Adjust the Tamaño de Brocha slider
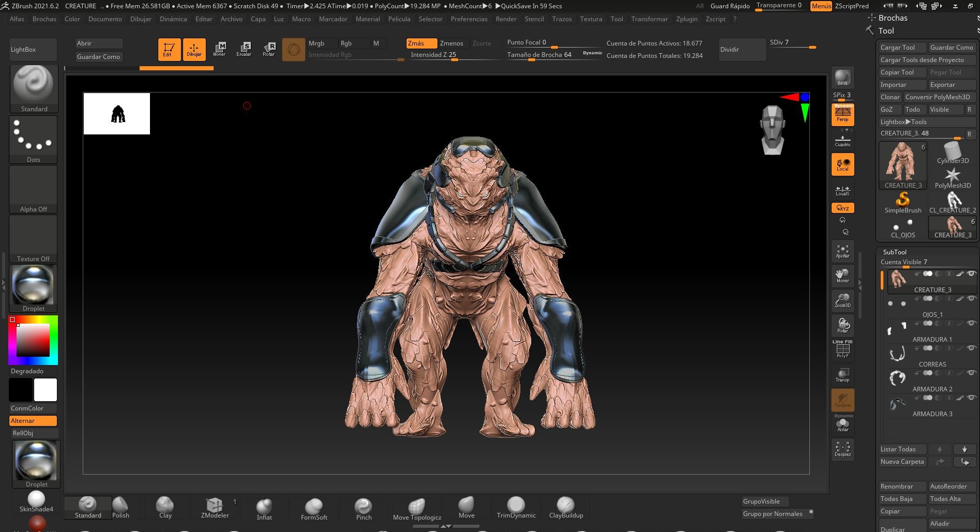 click(x=554, y=55)
